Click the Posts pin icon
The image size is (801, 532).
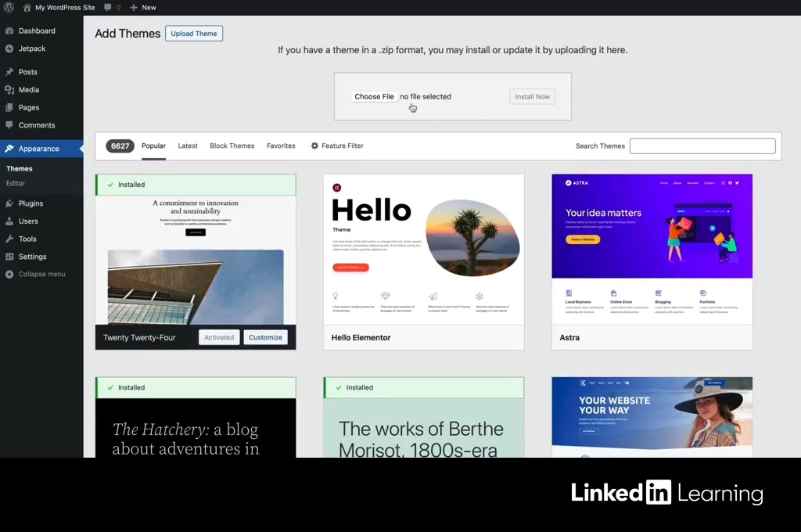click(9, 72)
